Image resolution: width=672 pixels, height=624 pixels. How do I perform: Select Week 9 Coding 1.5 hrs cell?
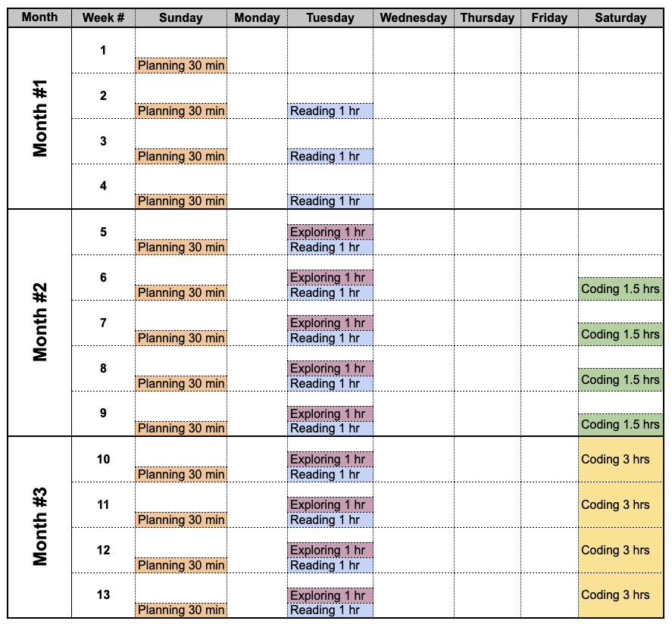coord(620,424)
